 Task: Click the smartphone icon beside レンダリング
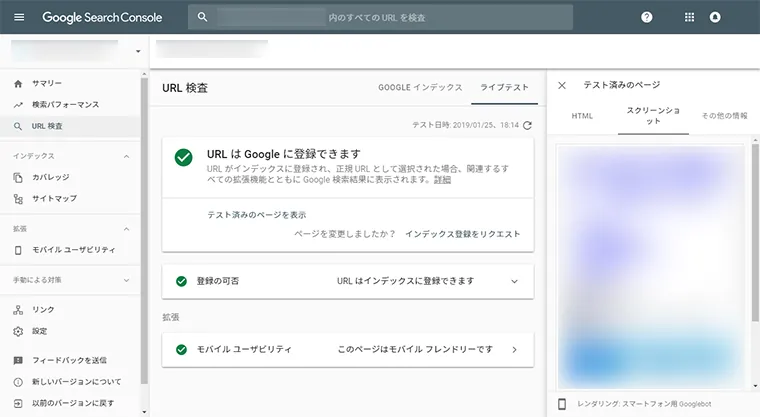click(x=562, y=404)
